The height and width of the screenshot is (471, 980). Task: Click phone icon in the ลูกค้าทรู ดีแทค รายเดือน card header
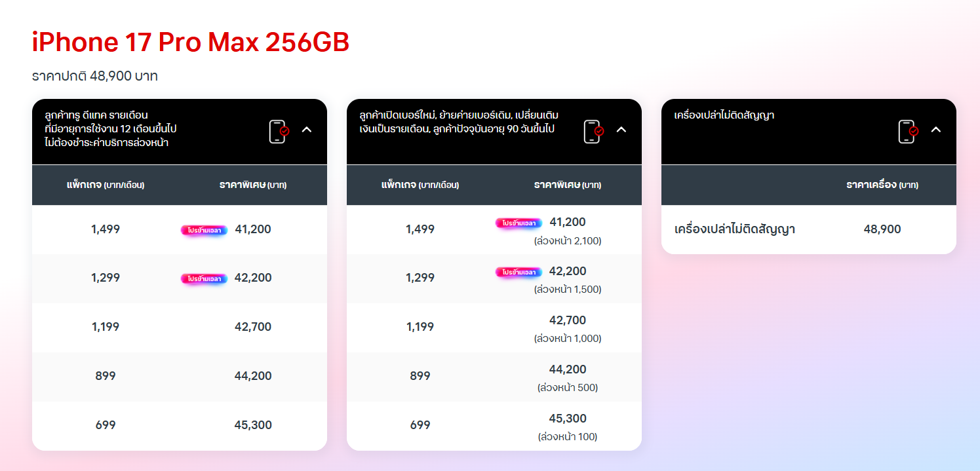pyautogui.click(x=279, y=131)
